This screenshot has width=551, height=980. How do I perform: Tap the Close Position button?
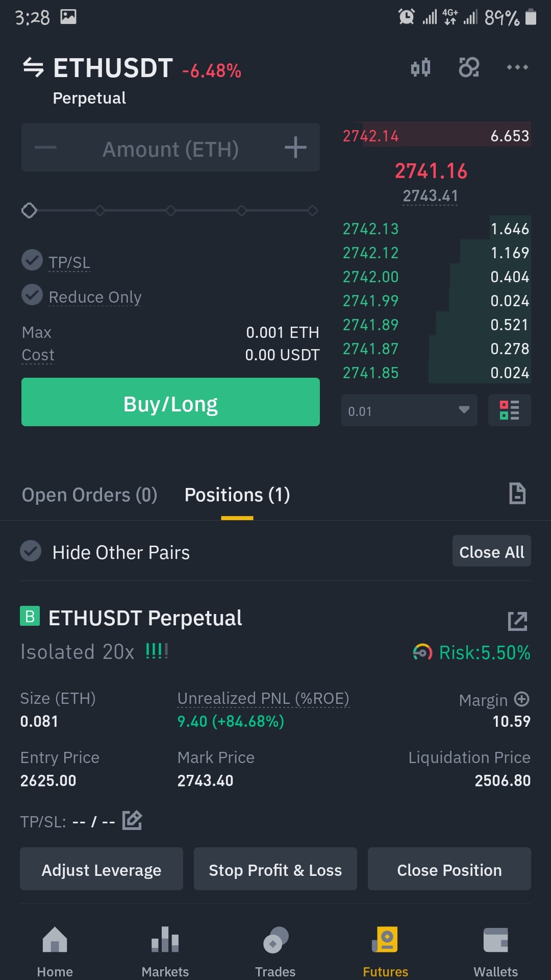pos(449,869)
